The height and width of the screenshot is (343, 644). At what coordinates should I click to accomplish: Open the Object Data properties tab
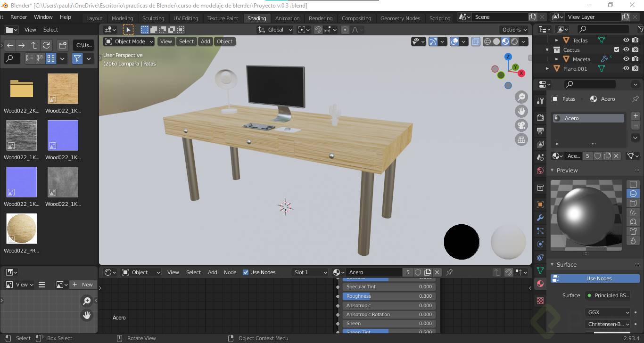540,270
